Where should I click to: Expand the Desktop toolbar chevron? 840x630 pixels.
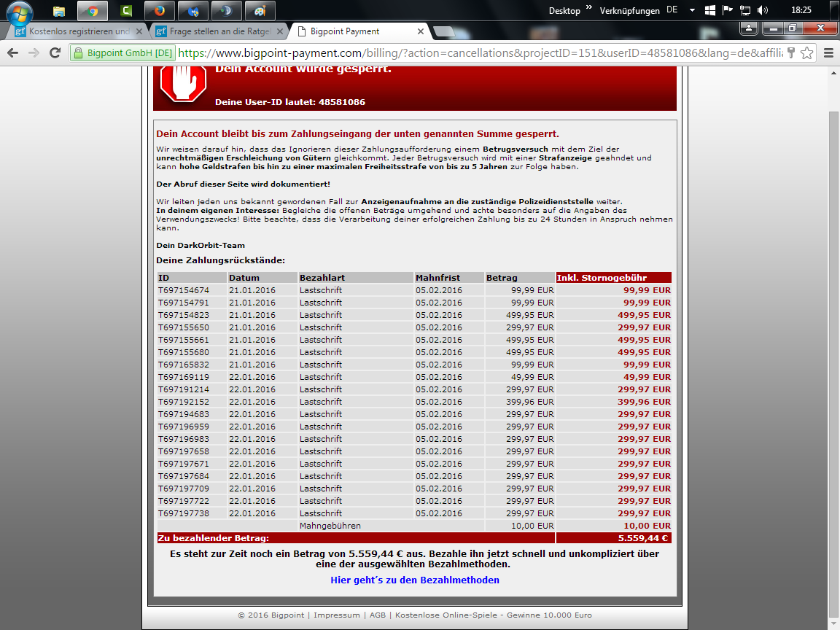pos(589,7)
